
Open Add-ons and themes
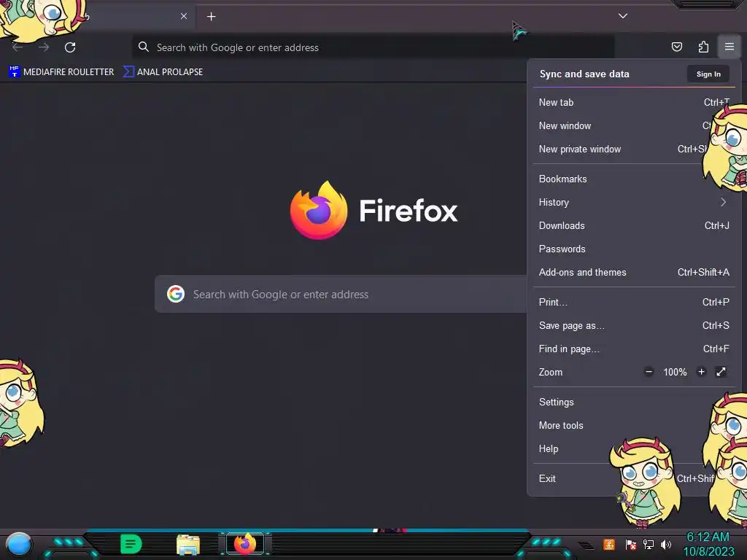(x=634, y=273)
